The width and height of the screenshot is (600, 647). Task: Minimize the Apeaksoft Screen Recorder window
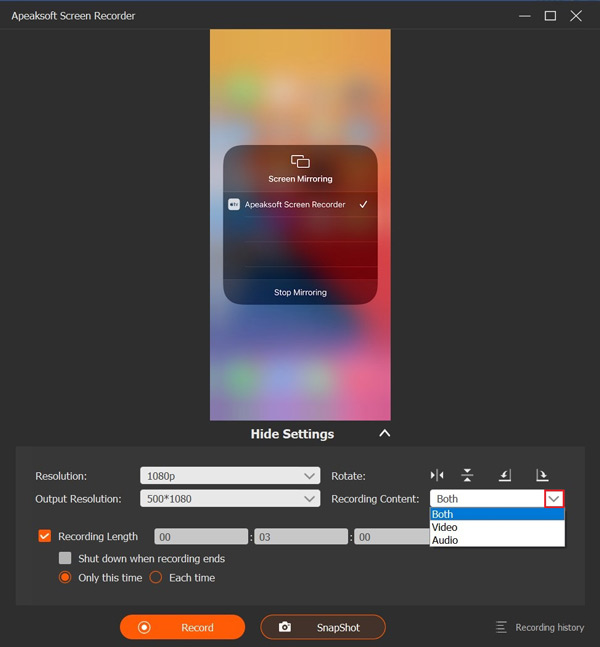pyautogui.click(x=524, y=16)
